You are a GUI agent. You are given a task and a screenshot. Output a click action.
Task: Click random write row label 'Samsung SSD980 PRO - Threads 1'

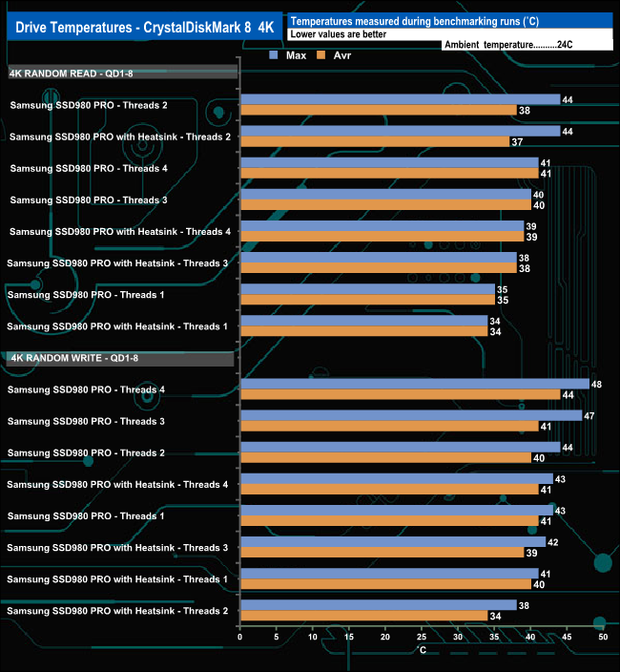tap(86, 516)
